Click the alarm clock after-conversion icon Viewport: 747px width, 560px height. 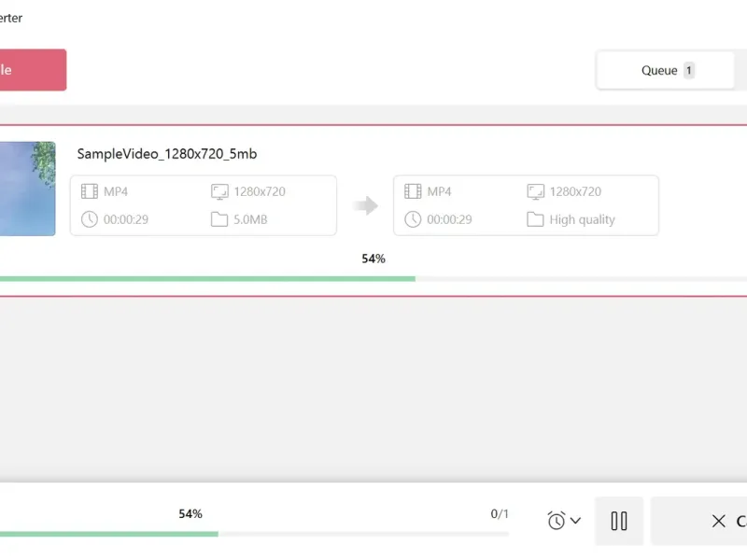click(x=557, y=521)
